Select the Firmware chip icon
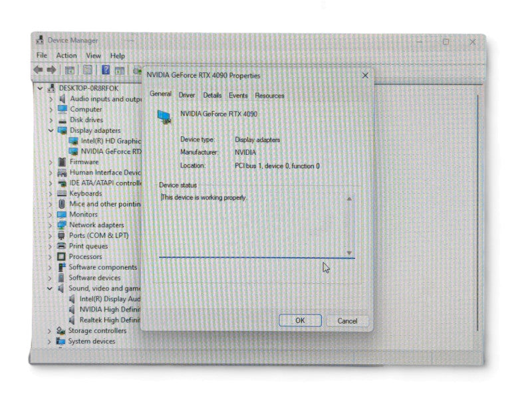Image resolution: width=532 pixels, height=400 pixels. (62, 162)
